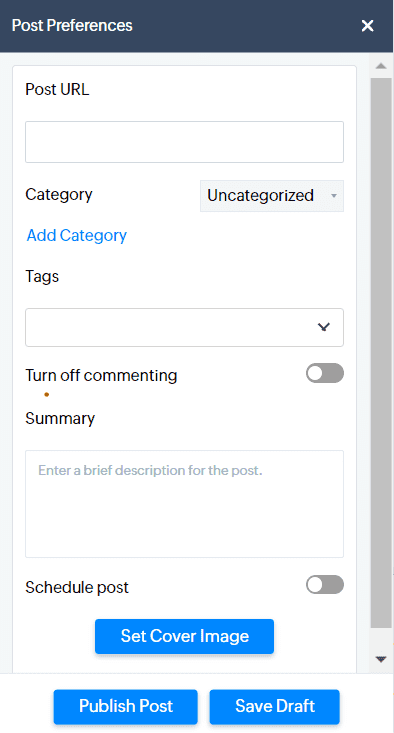Open the Uncategorized category dropdown
Viewport: 394px width, 733px height.
tap(272, 196)
